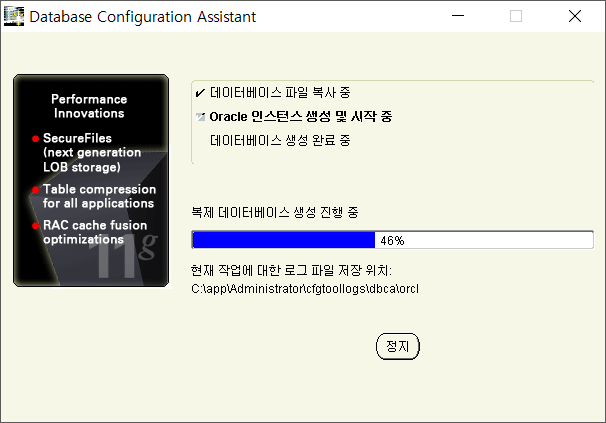Image resolution: width=606 pixels, height=423 pixels.
Task: Minimize the Database Configuration Assistant window
Action: click(458, 16)
